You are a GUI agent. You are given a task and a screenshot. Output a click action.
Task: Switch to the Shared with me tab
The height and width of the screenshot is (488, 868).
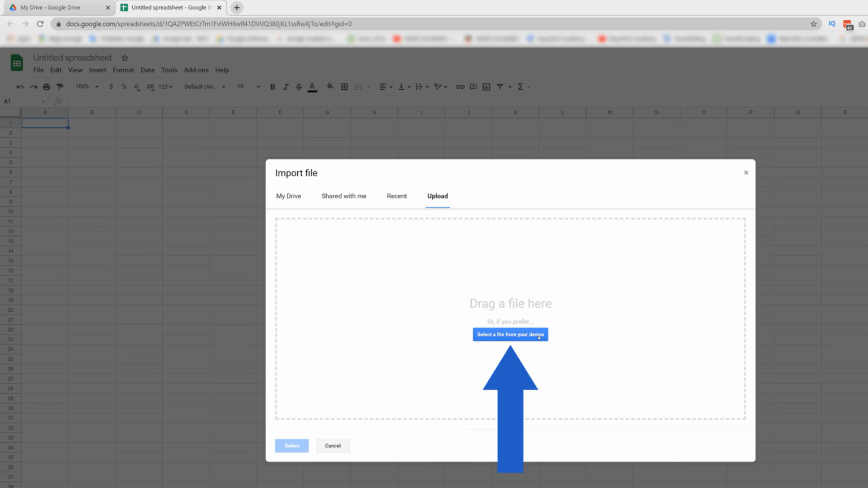pos(344,196)
